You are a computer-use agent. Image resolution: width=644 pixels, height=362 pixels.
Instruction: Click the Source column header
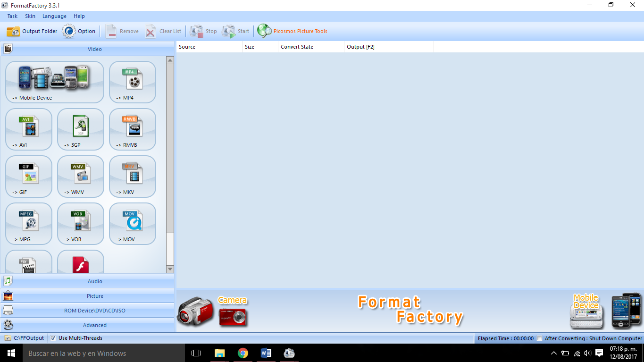209,47
